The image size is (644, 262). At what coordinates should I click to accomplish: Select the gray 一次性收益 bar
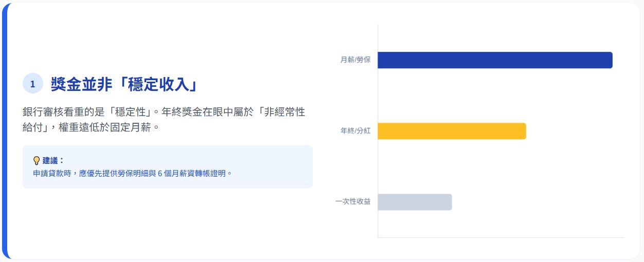[415, 202]
